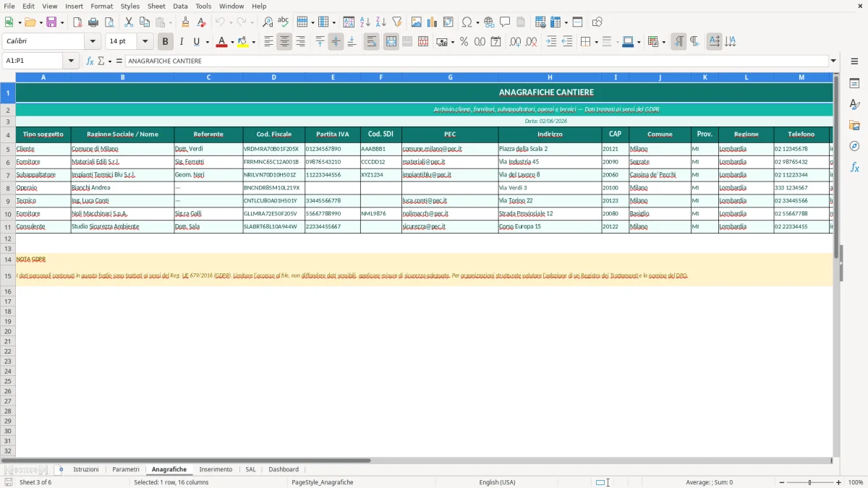
Task: Open the Conditional Formatting dropdown arrow
Action: 663,42
